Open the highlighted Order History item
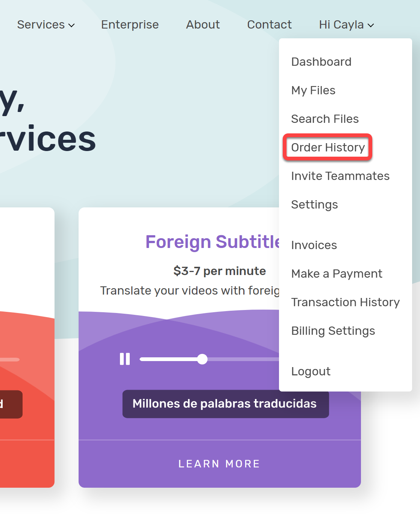The height and width of the screenshot is (514, 420). (x=328, y=147)
